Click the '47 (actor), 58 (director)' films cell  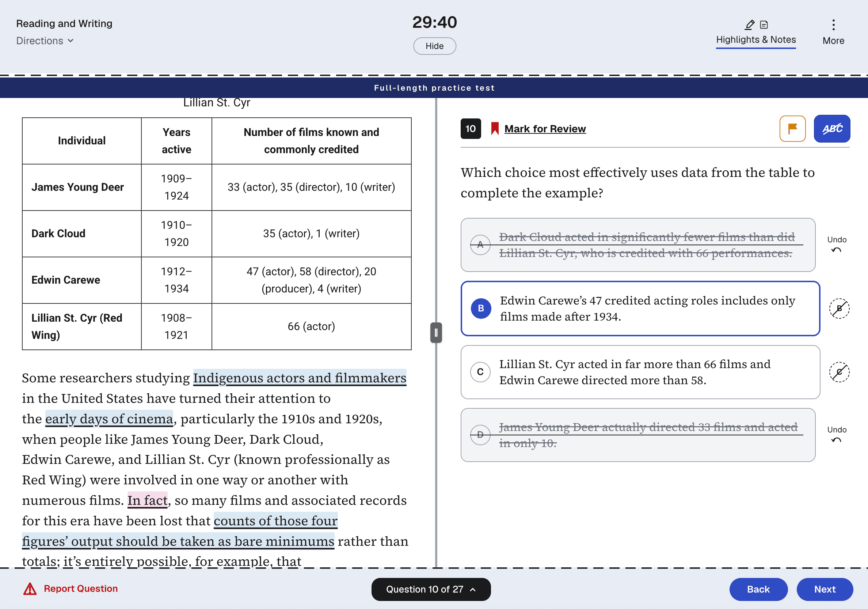311,280
